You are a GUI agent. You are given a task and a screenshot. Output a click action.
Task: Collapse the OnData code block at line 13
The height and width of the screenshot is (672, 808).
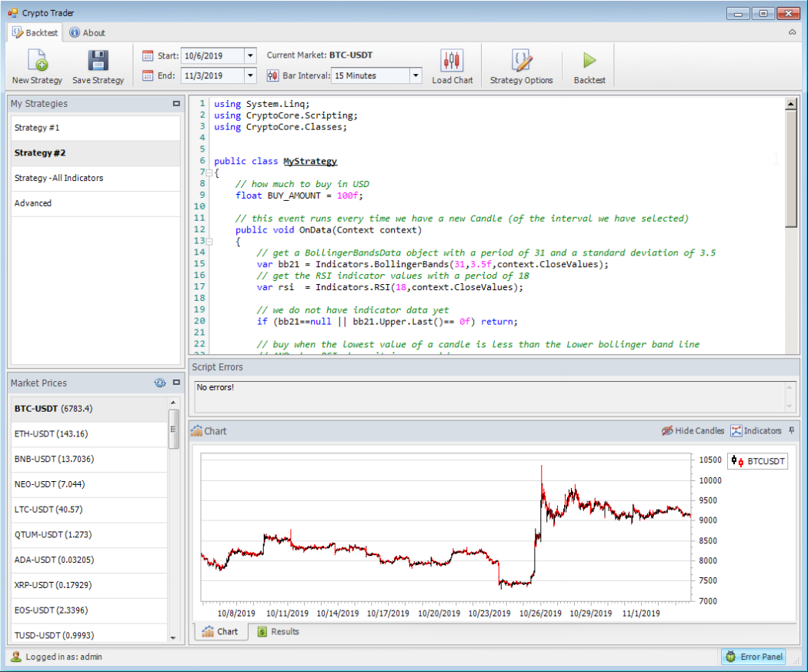pos(209,241)
